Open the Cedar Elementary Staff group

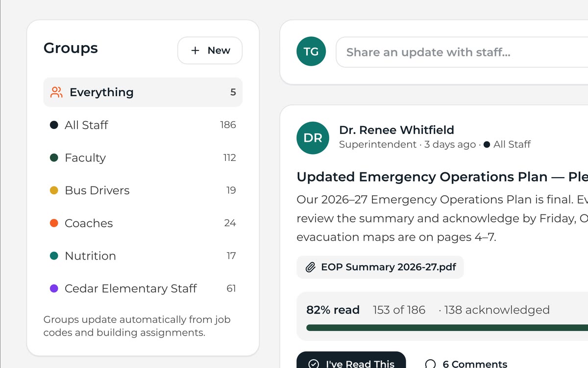(143, 289)
